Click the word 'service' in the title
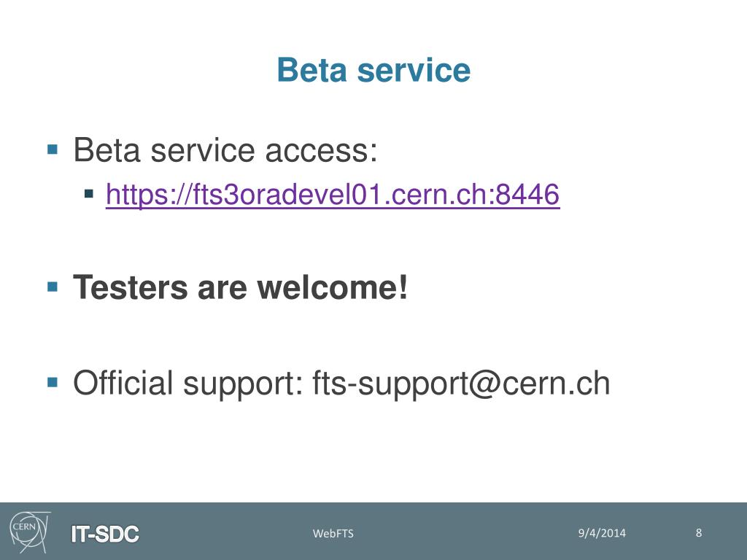 (x=414, y=70)
